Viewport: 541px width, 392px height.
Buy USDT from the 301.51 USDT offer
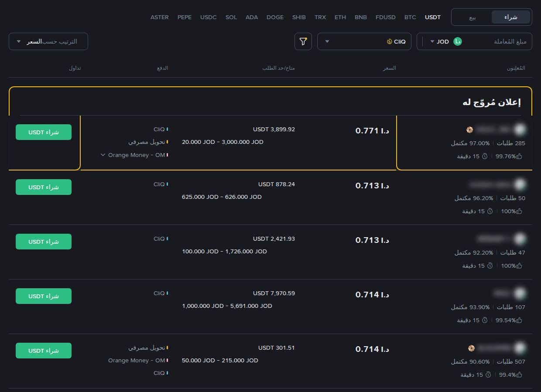[x=44, y=351]
